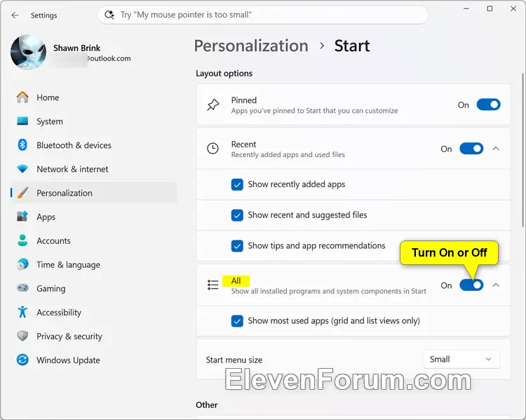Viewport: 526px width, 420px height.
Task: Go to Accounts settings
Action: point(93,241)
